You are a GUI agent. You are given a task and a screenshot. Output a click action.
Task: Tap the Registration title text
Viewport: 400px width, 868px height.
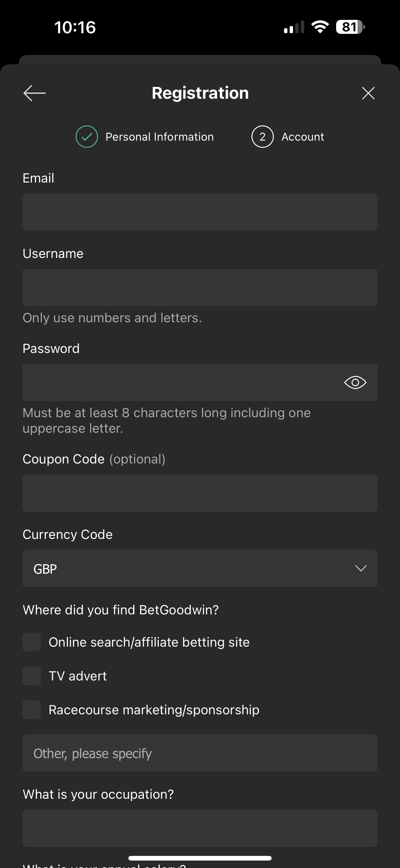click(x=200, y=93)
